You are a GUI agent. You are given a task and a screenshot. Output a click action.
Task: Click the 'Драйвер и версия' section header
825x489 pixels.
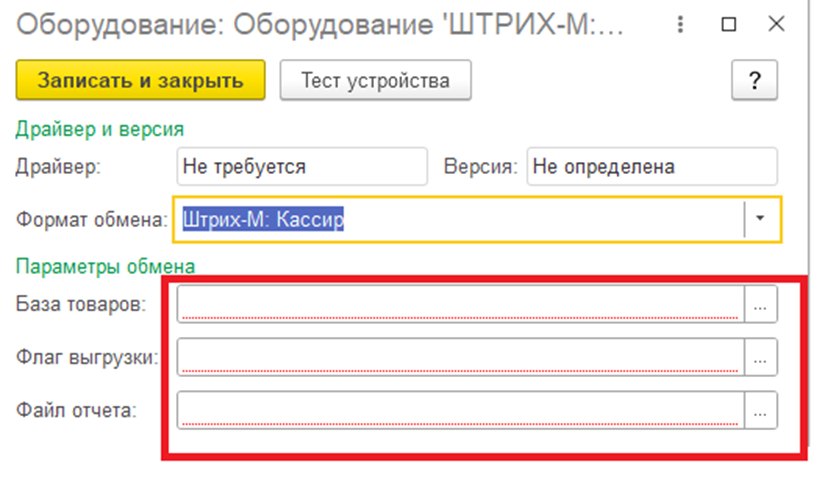[100, 129]
